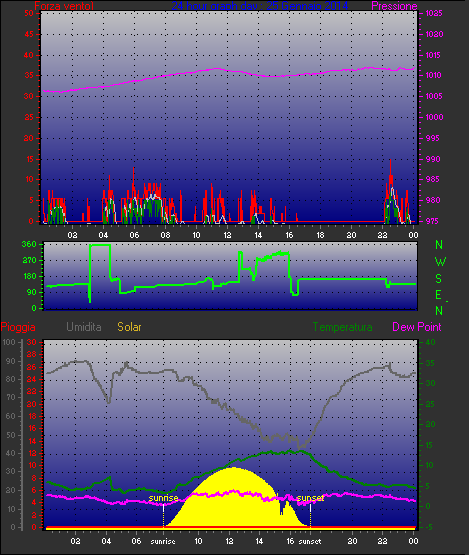Image resolution: width=469 pixels, height=555 pixels.
Task: Click the W compass letter beside direction graph
Action: pos(440,262)
